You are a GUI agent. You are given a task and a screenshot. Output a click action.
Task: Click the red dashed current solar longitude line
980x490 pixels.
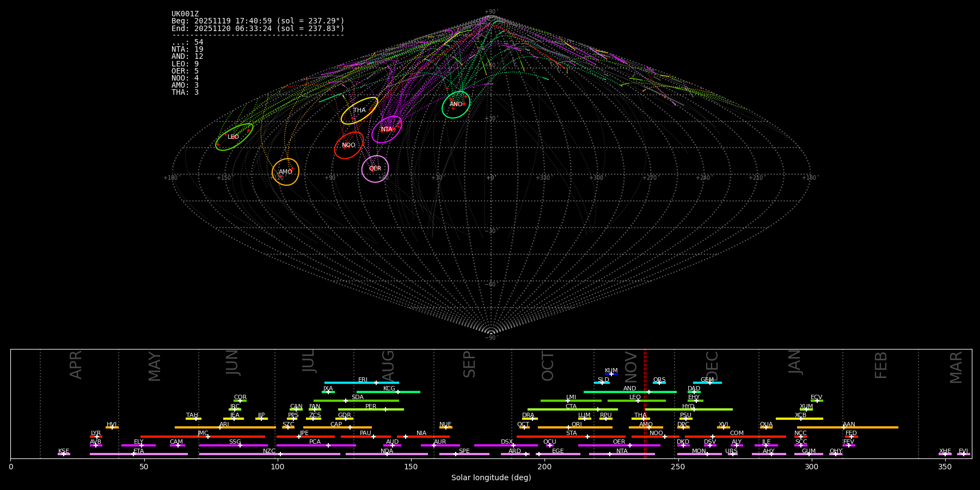tap(645, 403)
